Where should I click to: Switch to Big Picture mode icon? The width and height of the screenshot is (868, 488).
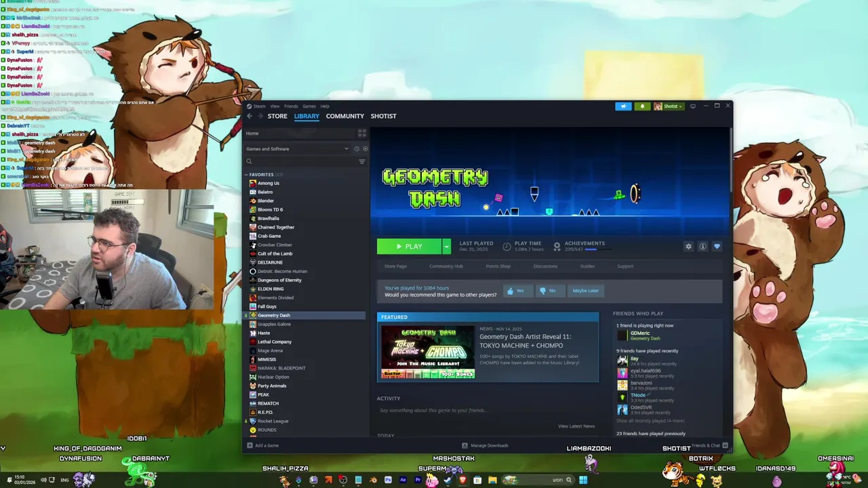click(692, 106)
